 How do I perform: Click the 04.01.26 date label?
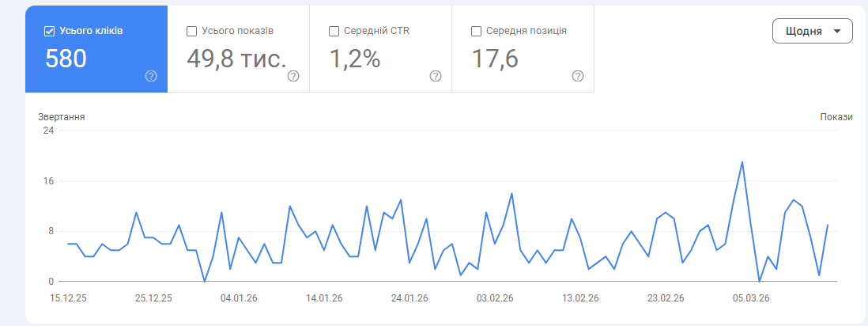pyautogui.click(x=239, y=298)
